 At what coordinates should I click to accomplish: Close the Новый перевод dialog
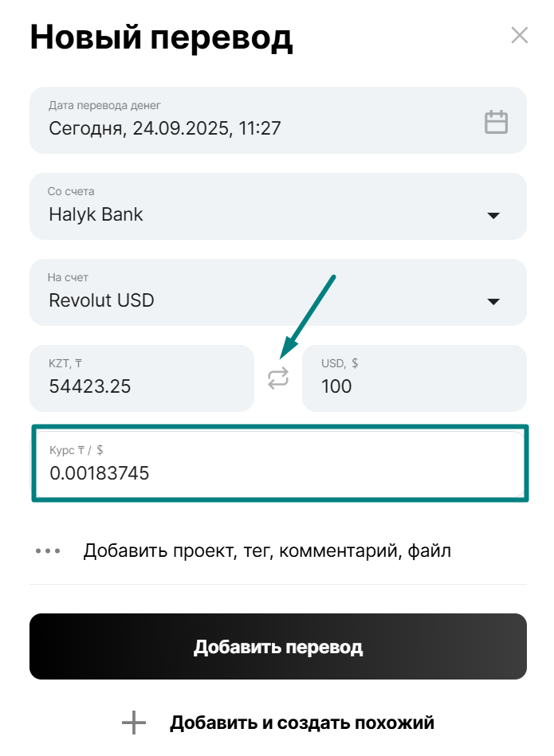click(519, 35)
